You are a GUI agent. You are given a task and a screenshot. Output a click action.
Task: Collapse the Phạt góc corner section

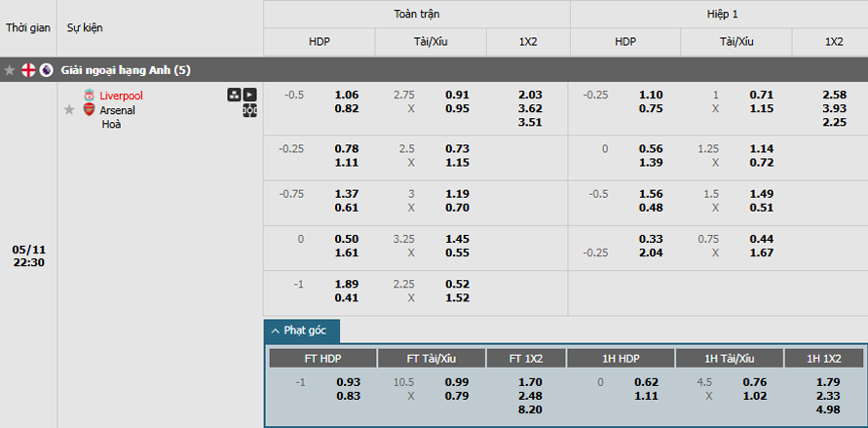click(302, 331)
